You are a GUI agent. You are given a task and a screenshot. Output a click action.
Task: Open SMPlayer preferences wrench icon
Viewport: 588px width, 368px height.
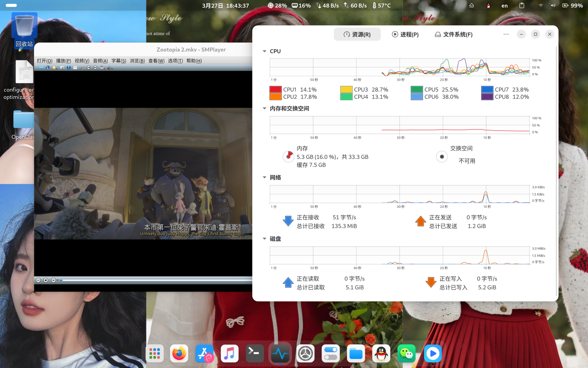(x=82, y=67)
